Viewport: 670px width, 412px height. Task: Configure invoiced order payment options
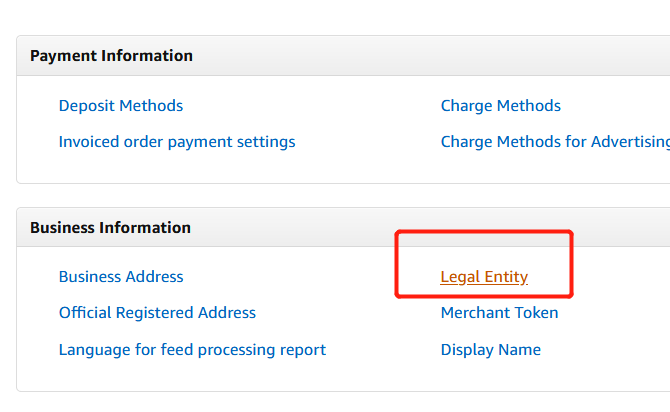(x=177, y=142)
